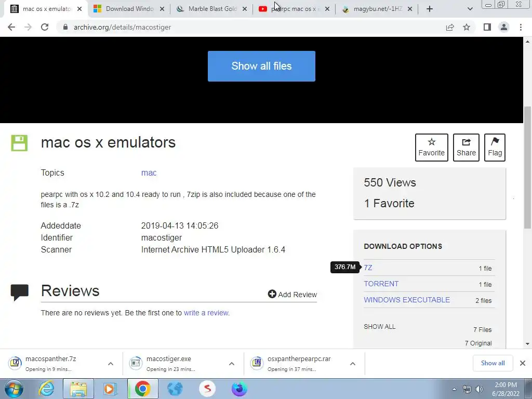
Task: Open Chrome's three-dot menu
Action: tap(521, 27)
